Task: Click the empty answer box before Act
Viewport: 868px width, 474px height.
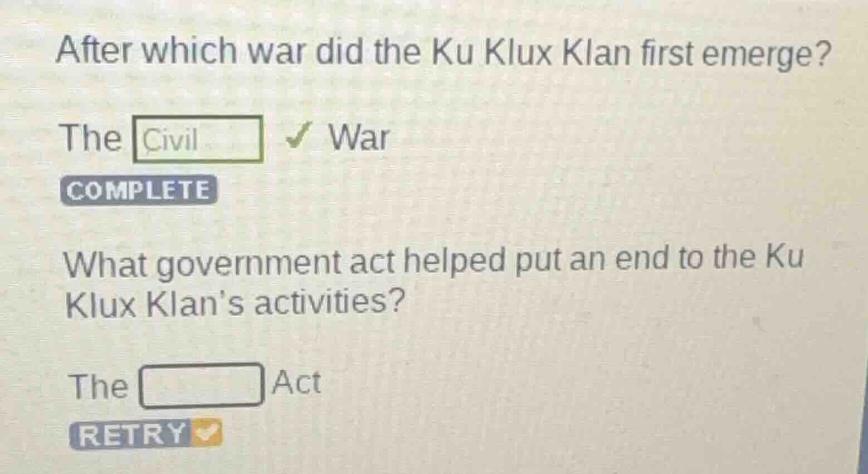Action: click(x=201, y=385)
